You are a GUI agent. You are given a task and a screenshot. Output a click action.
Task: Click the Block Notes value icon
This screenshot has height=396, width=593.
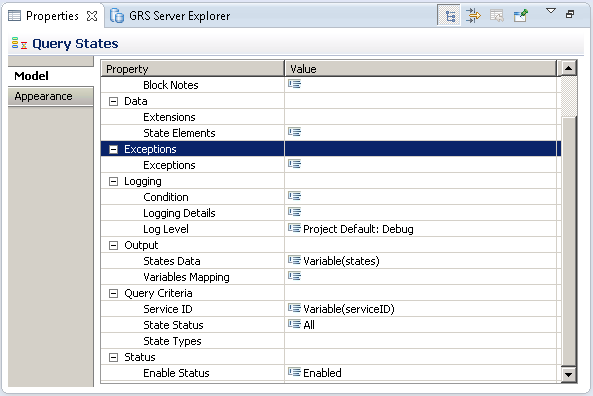pos(294,84)
